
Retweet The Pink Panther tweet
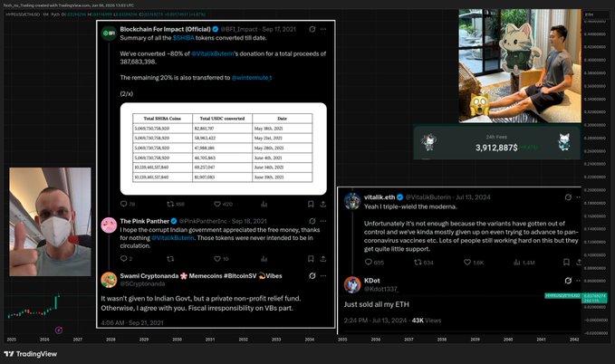click(x=170, y=258)
